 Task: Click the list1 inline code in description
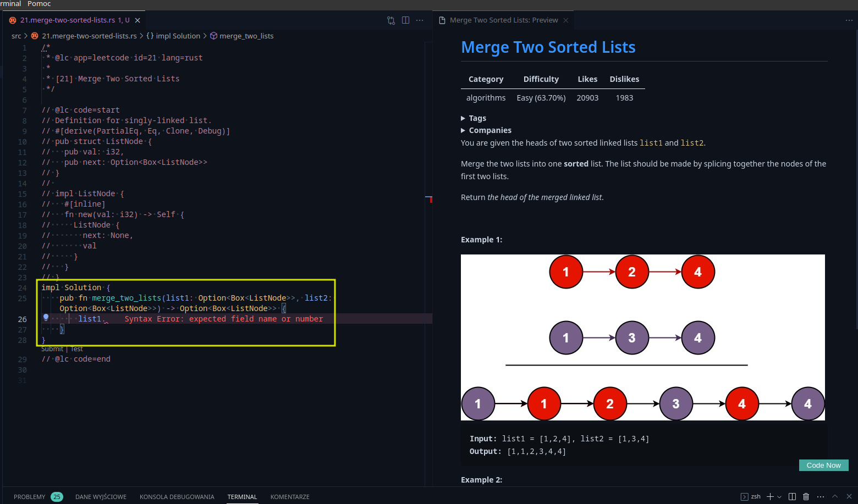651,143
